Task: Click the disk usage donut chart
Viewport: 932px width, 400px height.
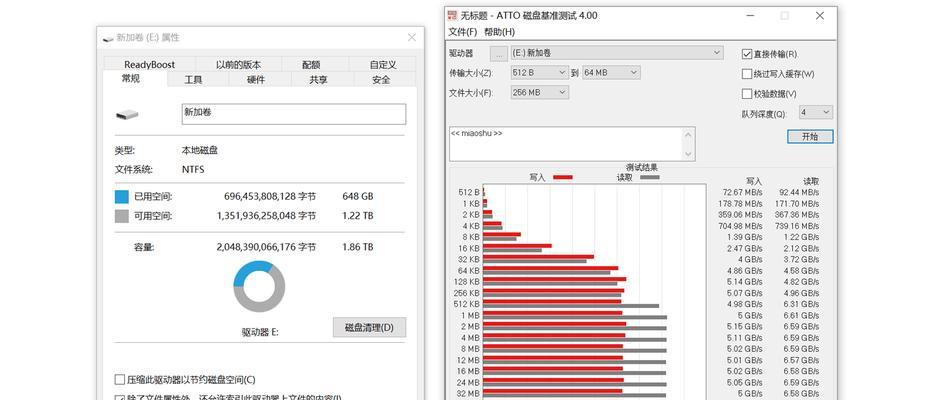Action: tap(259, 286)
